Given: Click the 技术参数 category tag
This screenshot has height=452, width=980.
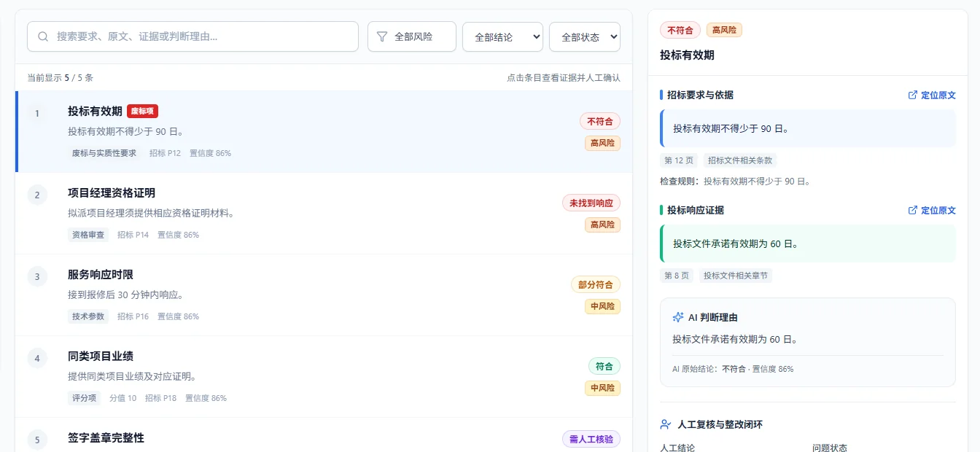Looking at the screenshot, I should click(88, 316).
